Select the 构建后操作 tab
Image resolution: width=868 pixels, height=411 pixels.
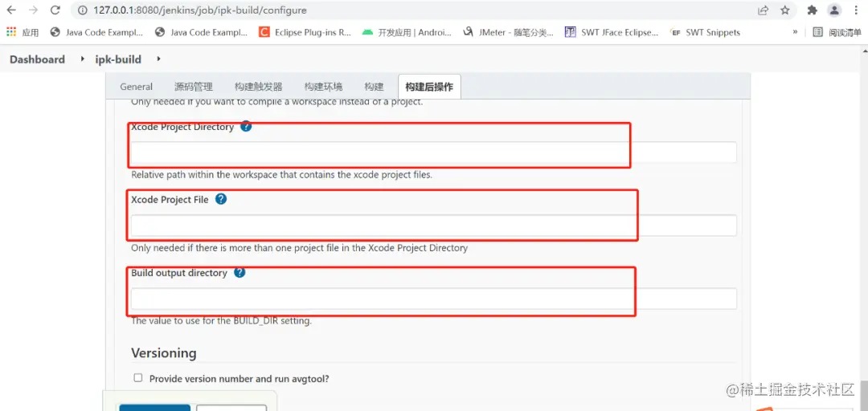(429, 87)
